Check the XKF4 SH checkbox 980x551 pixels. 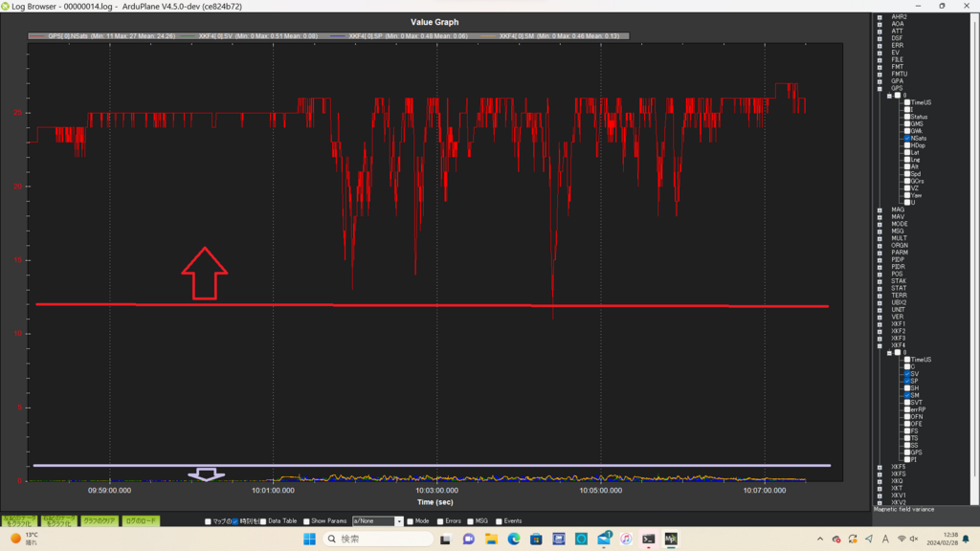tap(907, 388)
